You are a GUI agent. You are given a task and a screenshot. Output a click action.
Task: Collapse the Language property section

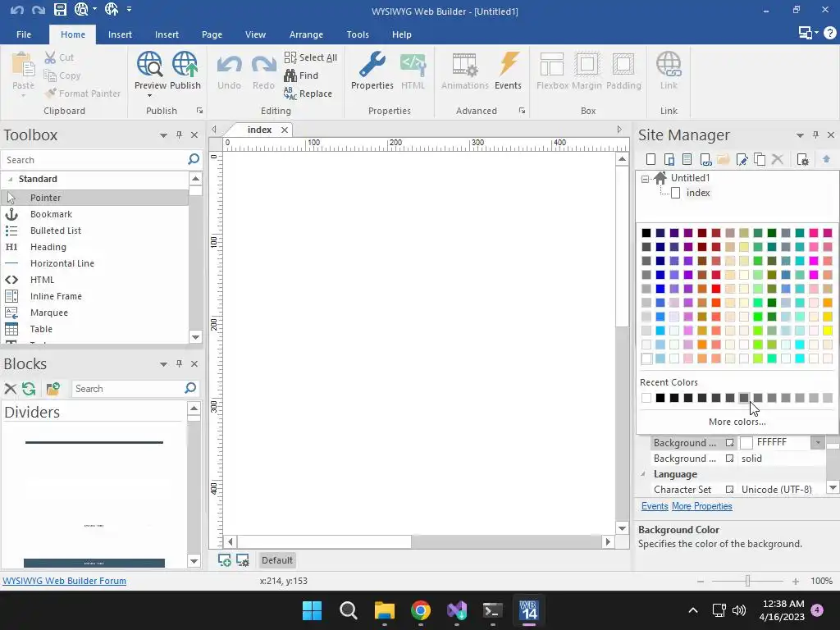point(643,474)
